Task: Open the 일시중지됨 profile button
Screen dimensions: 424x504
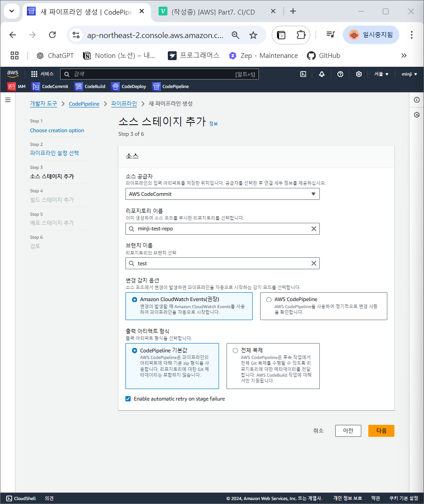Action: [x=371, y=35]
